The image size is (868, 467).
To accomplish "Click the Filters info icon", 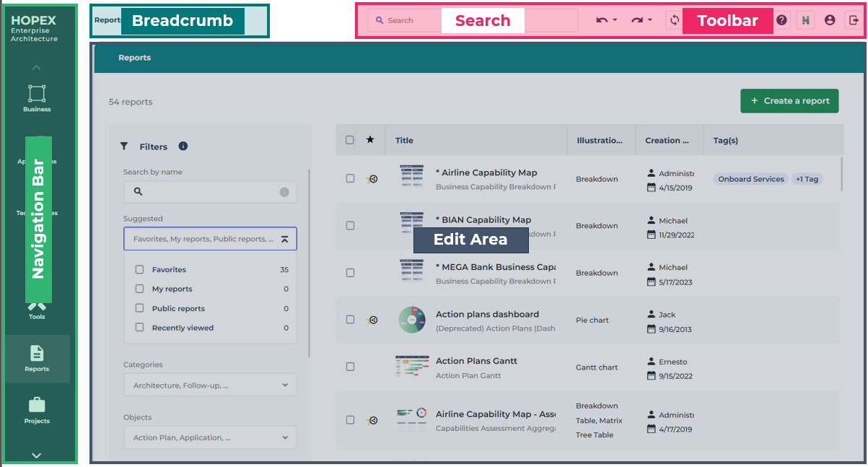I will (183, 146).
